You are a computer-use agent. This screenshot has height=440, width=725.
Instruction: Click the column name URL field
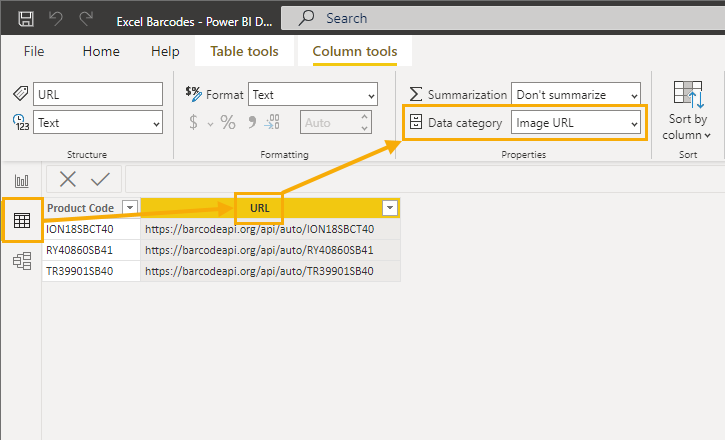[x=98, y=94]
